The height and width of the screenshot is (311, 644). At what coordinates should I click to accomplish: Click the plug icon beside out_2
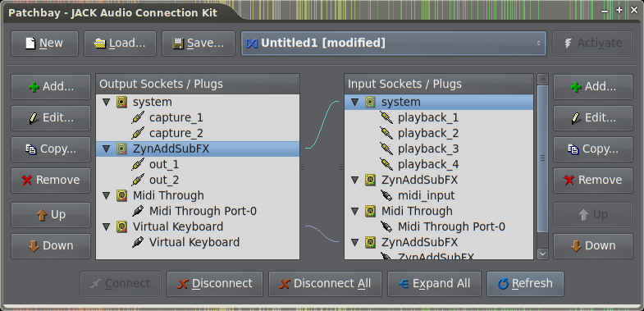tap(138, 180)
